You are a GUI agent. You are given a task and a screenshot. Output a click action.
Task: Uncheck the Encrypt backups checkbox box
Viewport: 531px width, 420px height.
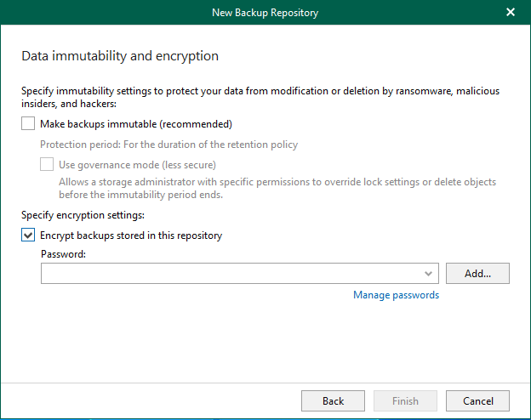pos(28,236)
